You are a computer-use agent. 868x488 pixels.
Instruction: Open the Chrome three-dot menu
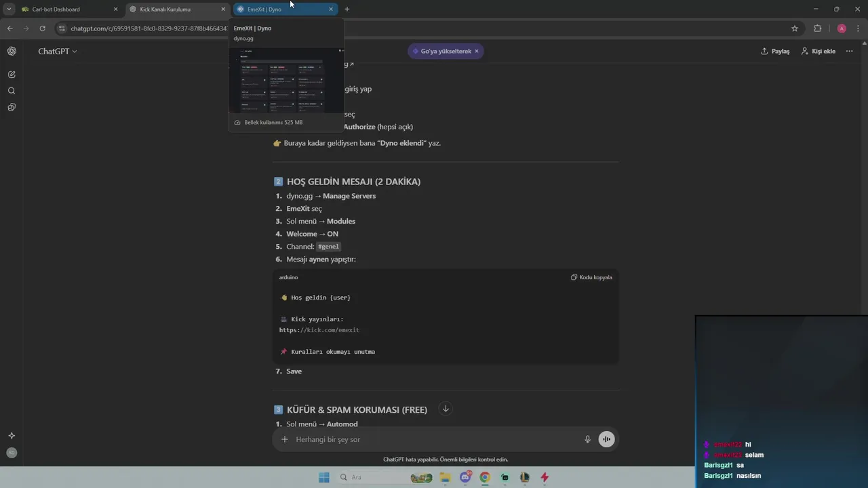click(858, 28)
